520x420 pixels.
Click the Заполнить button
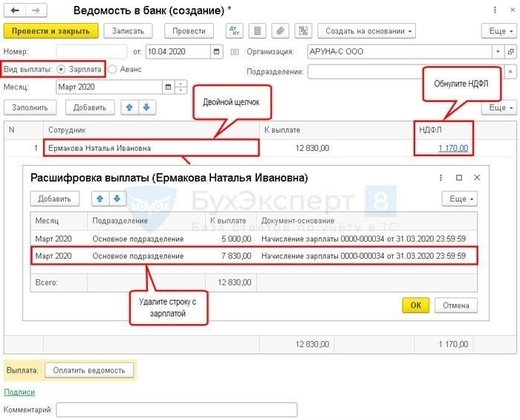(x=30, y=108)
